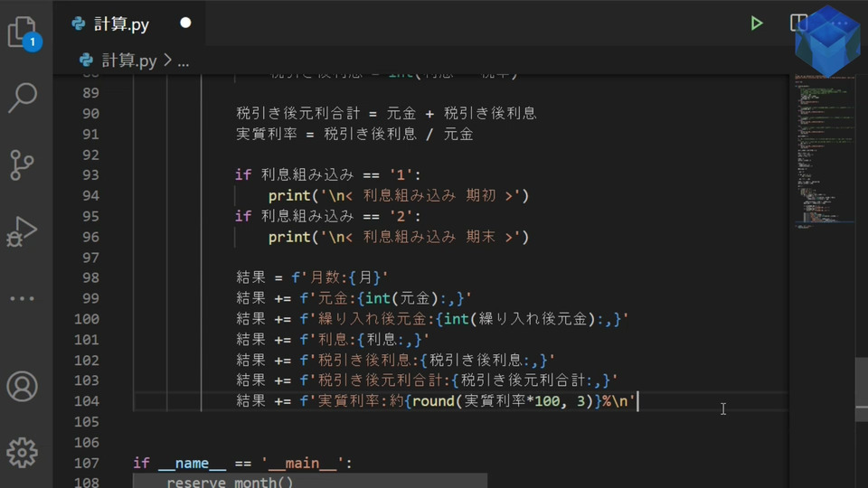This screenshot has width=868, height=488.
Task: Click line number 93 in the gutter
Action: coord(90,174)
